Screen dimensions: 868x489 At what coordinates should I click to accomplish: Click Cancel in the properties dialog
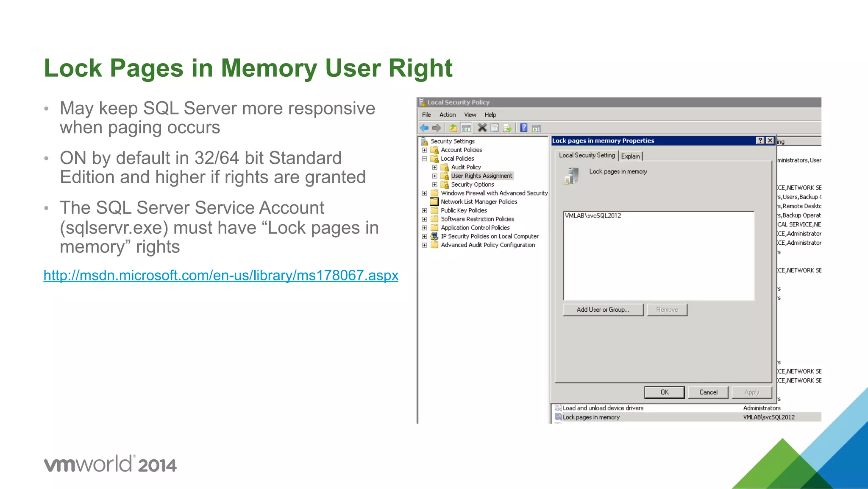click(708, 392)
